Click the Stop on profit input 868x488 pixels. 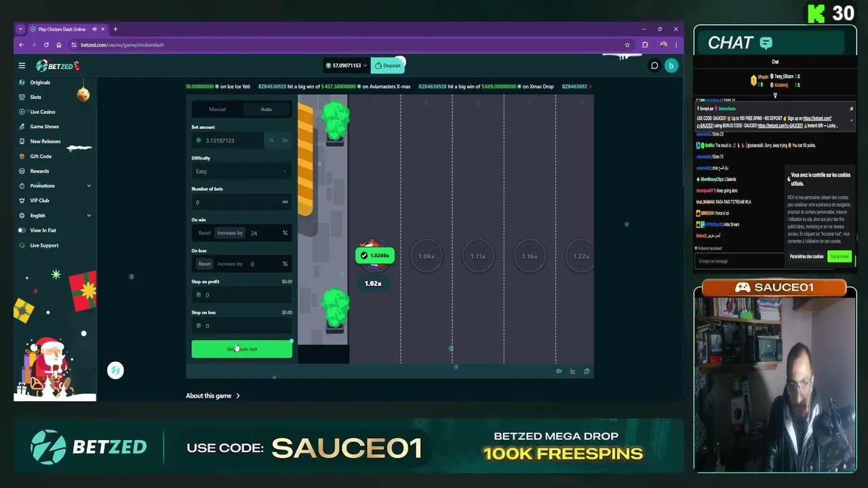(x=241, y=295)
